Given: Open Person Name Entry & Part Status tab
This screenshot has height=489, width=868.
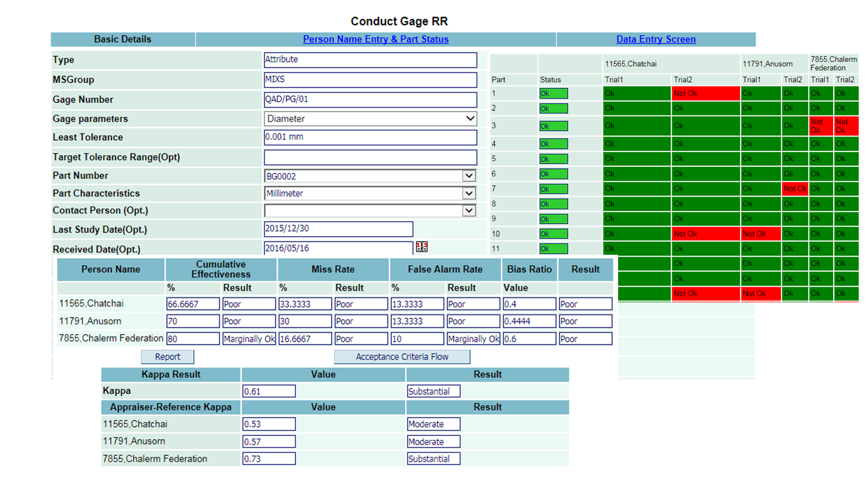Looking at the screenshot, I should pos(376,39).
